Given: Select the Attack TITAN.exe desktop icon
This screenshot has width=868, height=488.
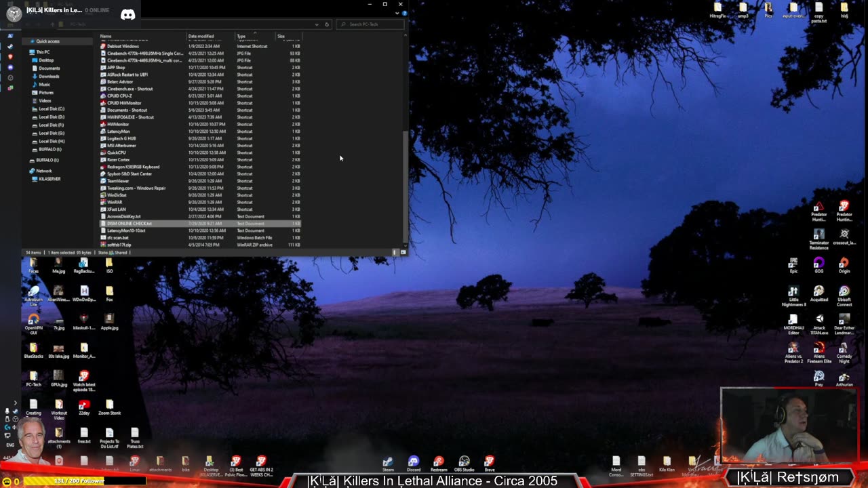Looking at the screenshot, I should pos(819,325).
